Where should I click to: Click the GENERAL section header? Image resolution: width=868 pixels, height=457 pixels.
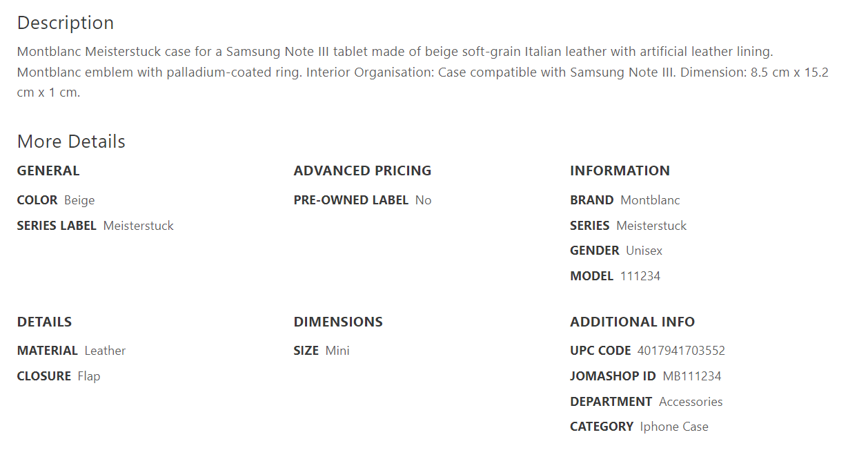click(x=48, y=171)
